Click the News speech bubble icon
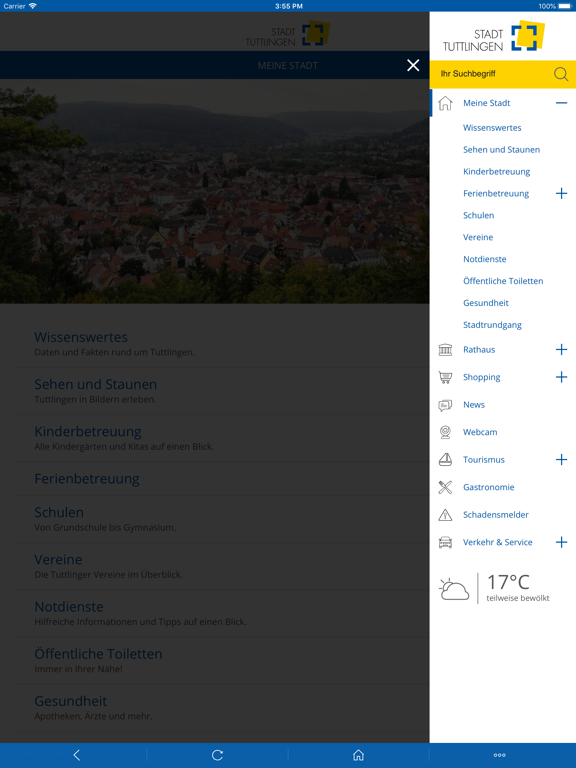This screenshot has width=576, height=768. (445, 405)
